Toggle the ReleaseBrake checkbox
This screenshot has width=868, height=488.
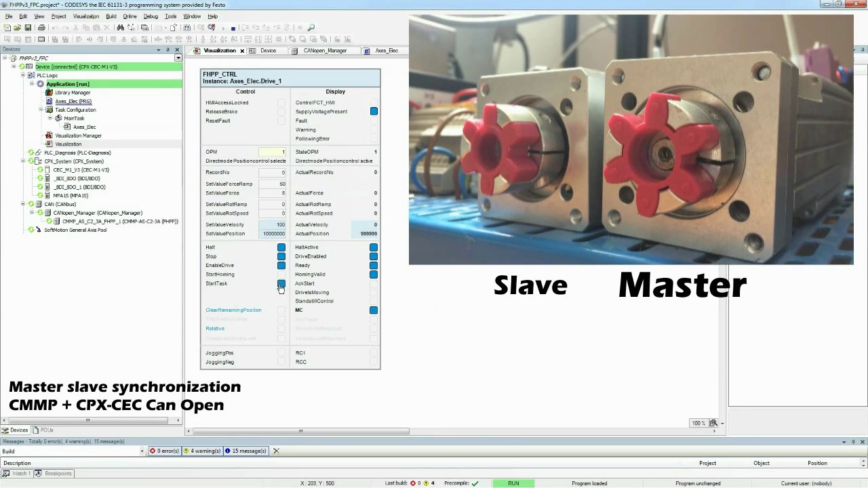click(x=281, y=112)
